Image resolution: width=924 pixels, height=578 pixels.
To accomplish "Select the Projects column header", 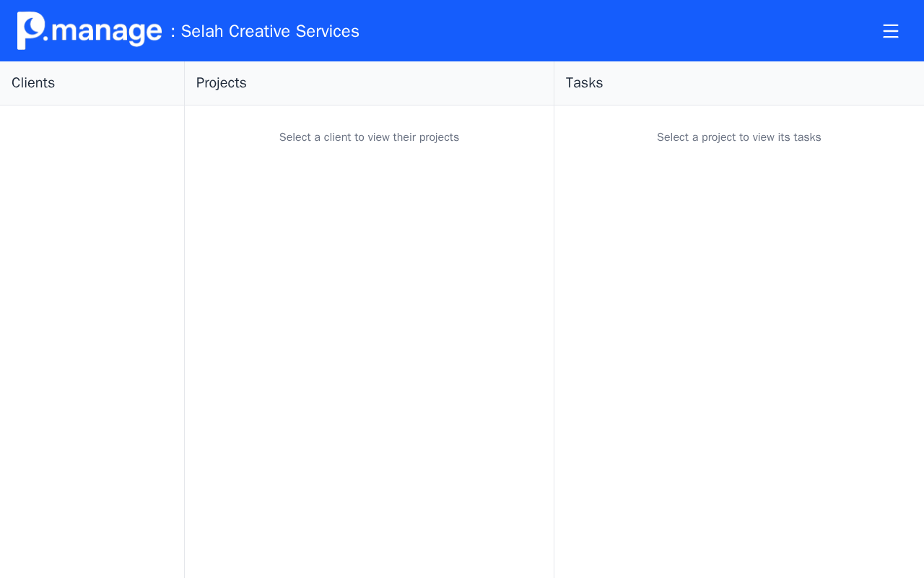I will point(222,83).
